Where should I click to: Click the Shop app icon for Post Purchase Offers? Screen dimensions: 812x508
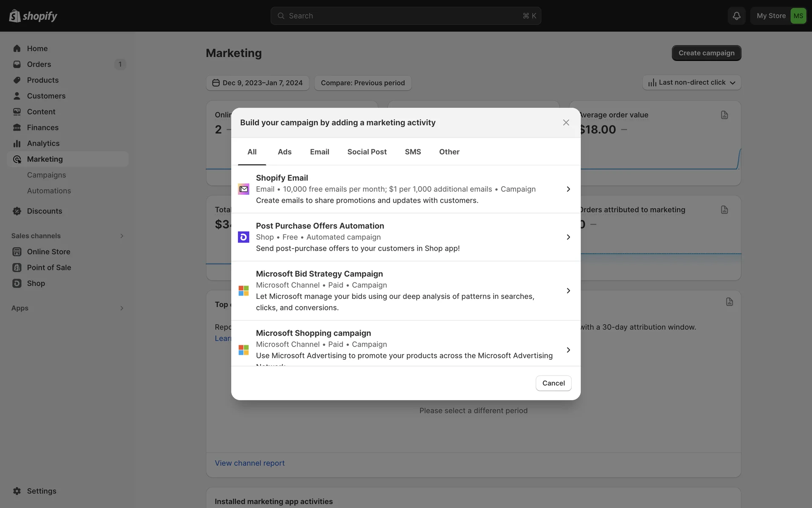pos(244,237)
